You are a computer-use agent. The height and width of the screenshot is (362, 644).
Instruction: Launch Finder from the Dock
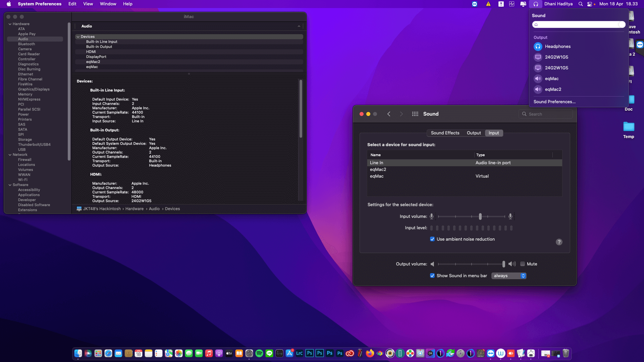click(x=78, y=353)
